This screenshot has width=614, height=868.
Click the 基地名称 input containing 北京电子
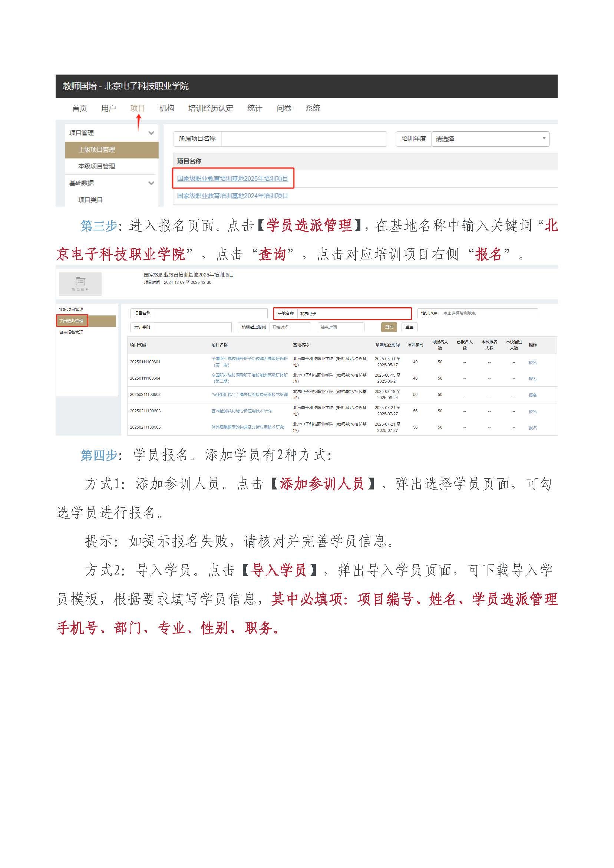(353, 314)
